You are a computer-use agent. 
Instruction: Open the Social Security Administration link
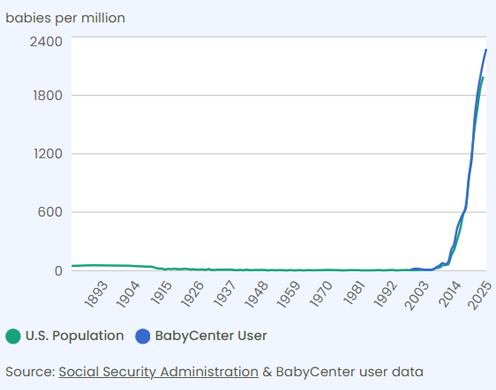[159, 372]
